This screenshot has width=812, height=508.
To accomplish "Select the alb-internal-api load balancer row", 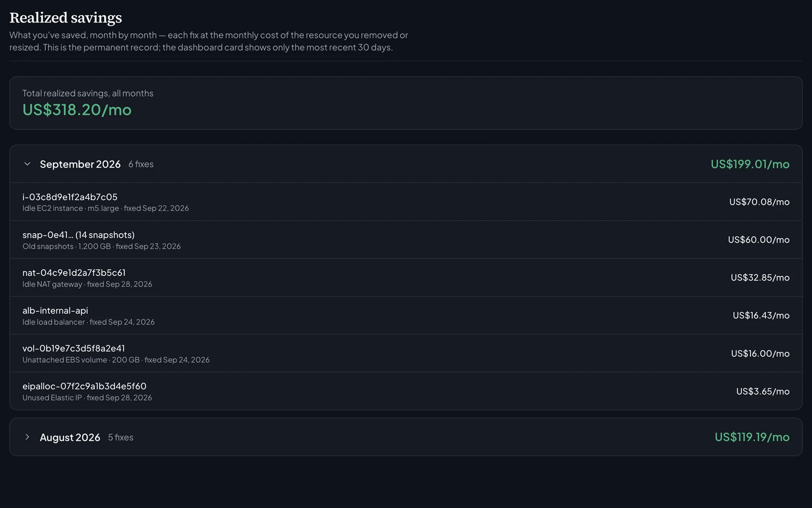I will pyautogui.click(x=406, y=315).
